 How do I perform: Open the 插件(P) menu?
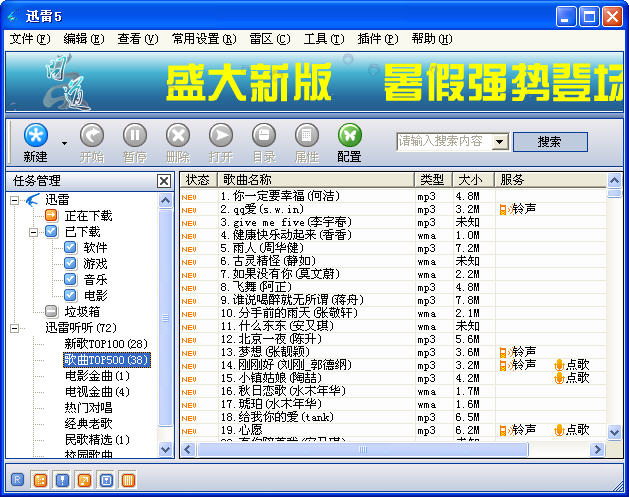[x=378, y=39]
